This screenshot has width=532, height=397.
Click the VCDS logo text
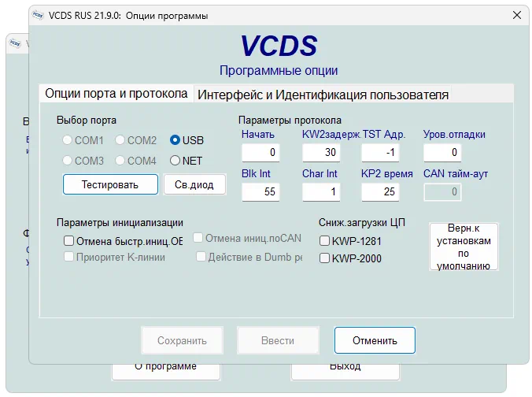279,46
